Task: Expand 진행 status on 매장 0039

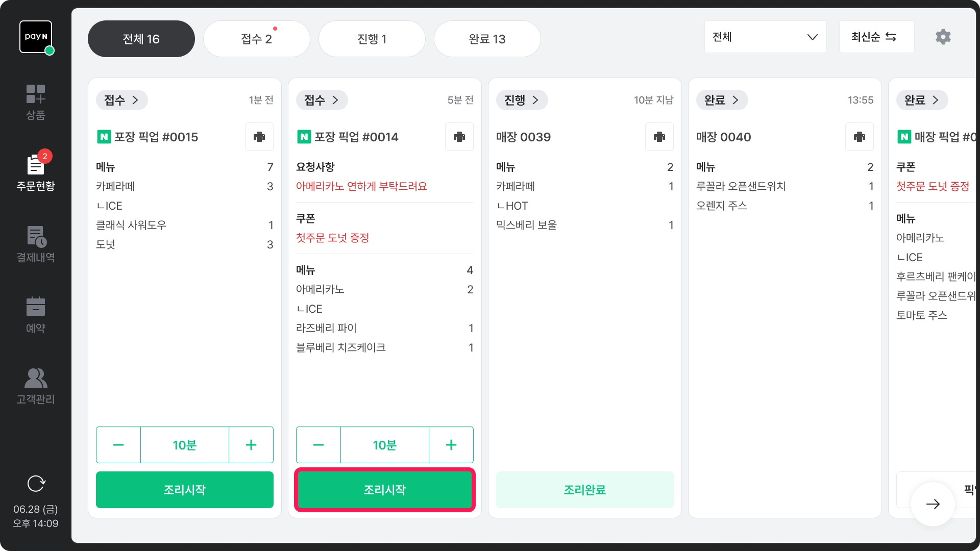Action: tap(522, 100)
